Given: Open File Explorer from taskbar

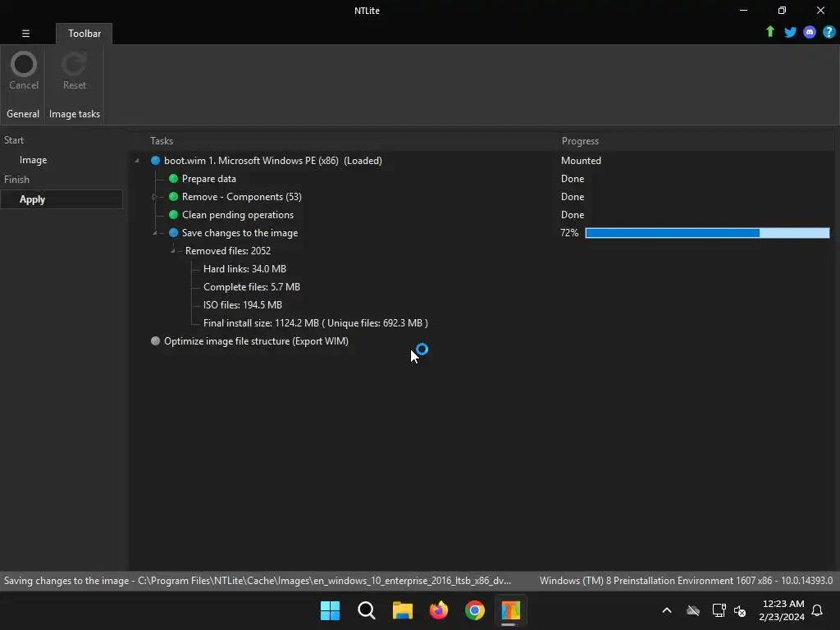Looking at the screenshot, I should 402,610.
